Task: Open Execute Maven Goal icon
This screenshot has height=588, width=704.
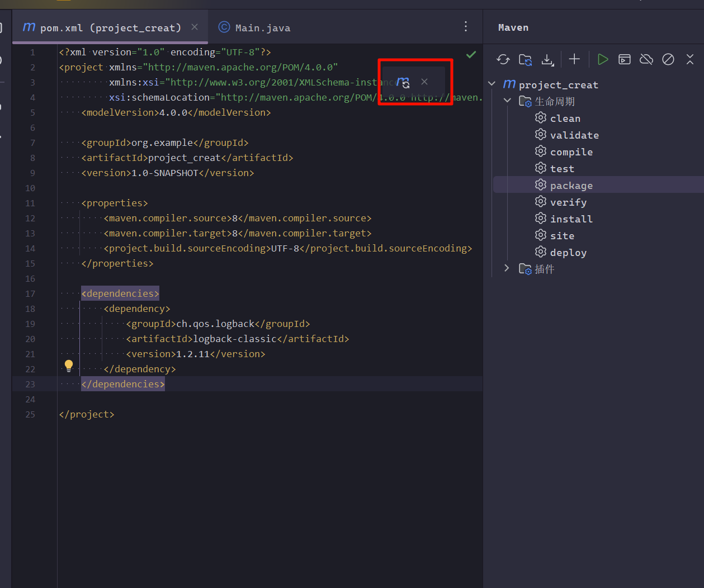Action: [x=625, y=59]
